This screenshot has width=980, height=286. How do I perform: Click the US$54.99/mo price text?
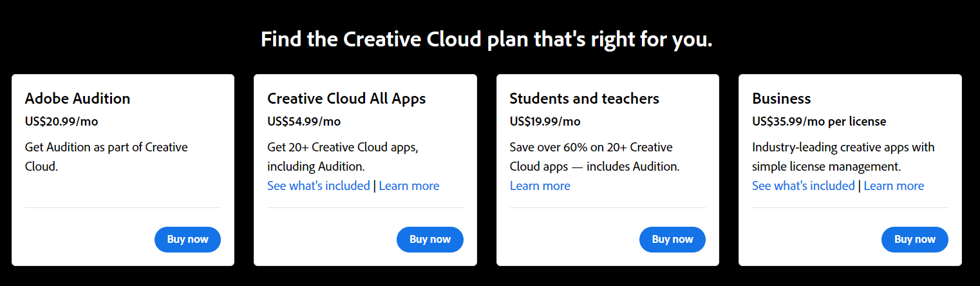click(x=304, y=121)
